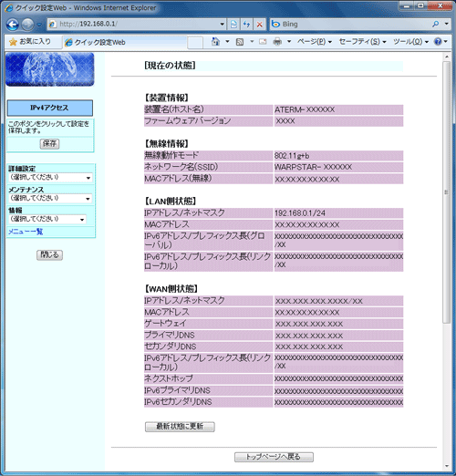456x476 pixels.
Task: Click the Internet Explorer title bar icon
Action: pyautogui.click(x=9, y=8)
